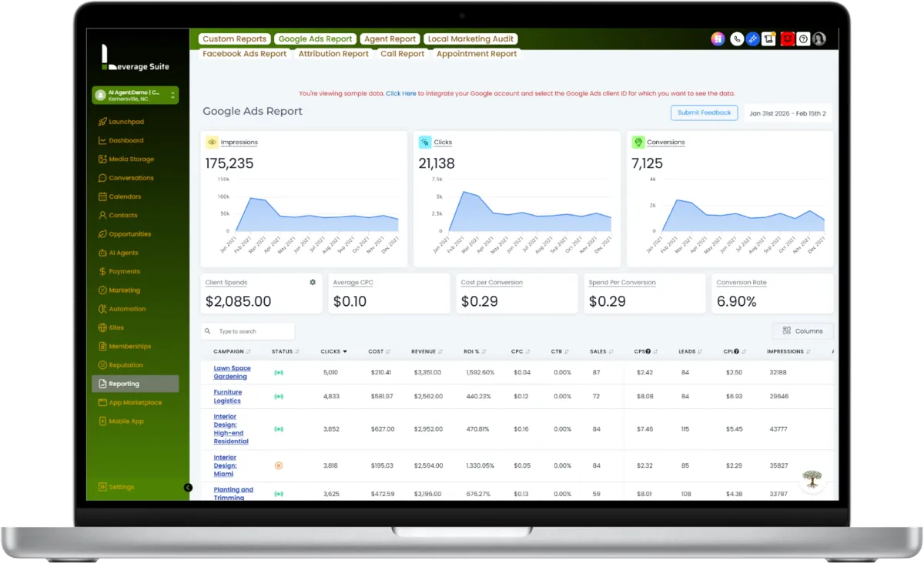Open the help question mark icon

(803, 39)
